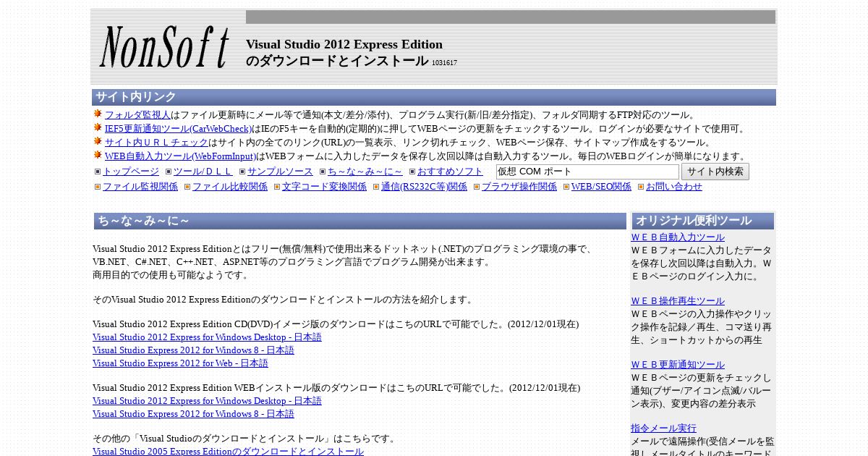
Task: Open first Visual Studio 2012 Express for Windows Desktop link
Action: point(207,337)
